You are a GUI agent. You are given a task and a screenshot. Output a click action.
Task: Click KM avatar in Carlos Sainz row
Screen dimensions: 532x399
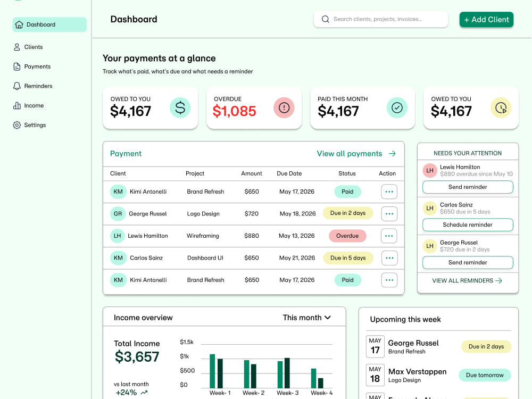(x=118, y=258)
